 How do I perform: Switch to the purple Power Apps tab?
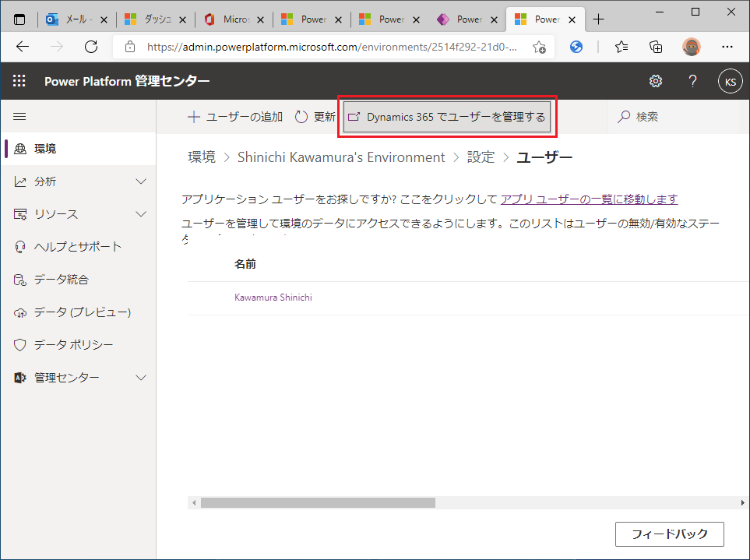pyautogui.click(x=467, y=19)
